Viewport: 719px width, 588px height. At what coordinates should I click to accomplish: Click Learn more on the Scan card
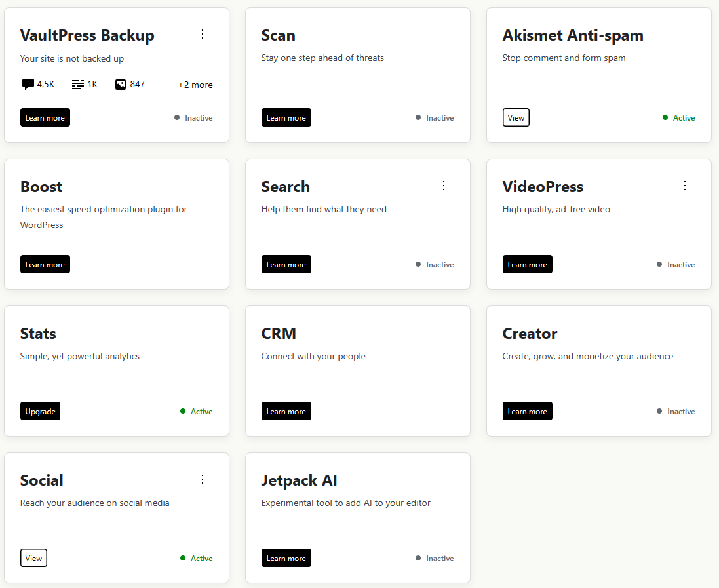286,117
